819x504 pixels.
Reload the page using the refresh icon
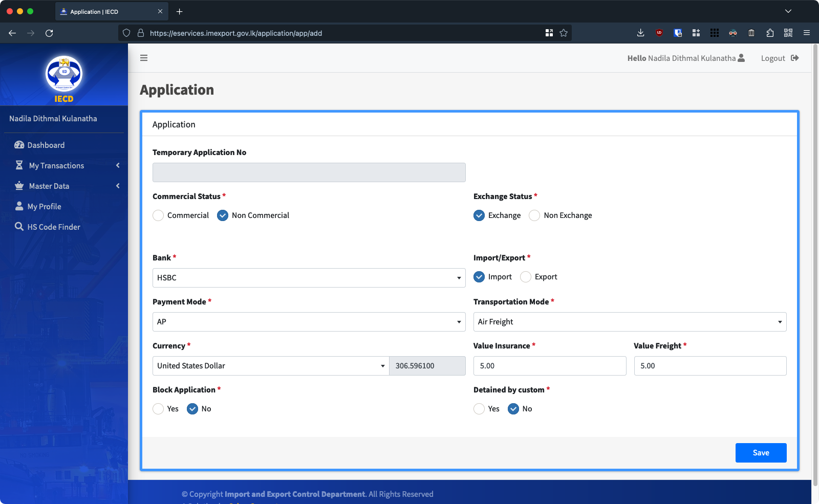(x=49, y=33)
